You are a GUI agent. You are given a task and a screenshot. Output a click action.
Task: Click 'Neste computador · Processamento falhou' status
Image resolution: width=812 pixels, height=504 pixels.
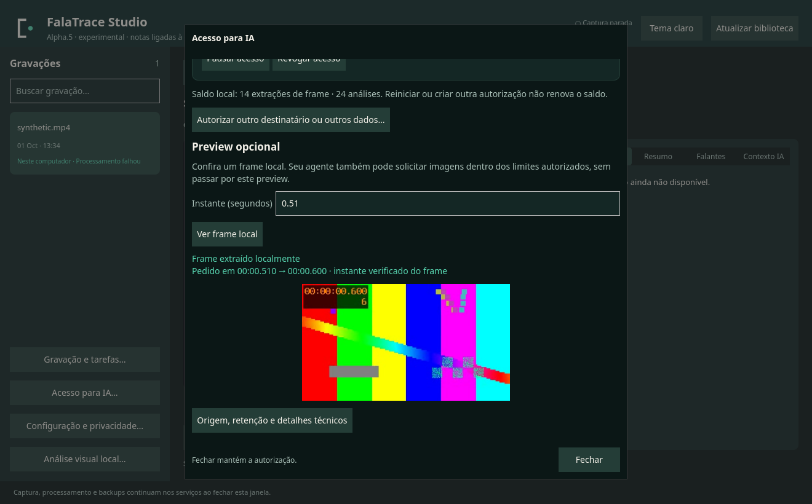pyautogui.click(x=79, y=161)
